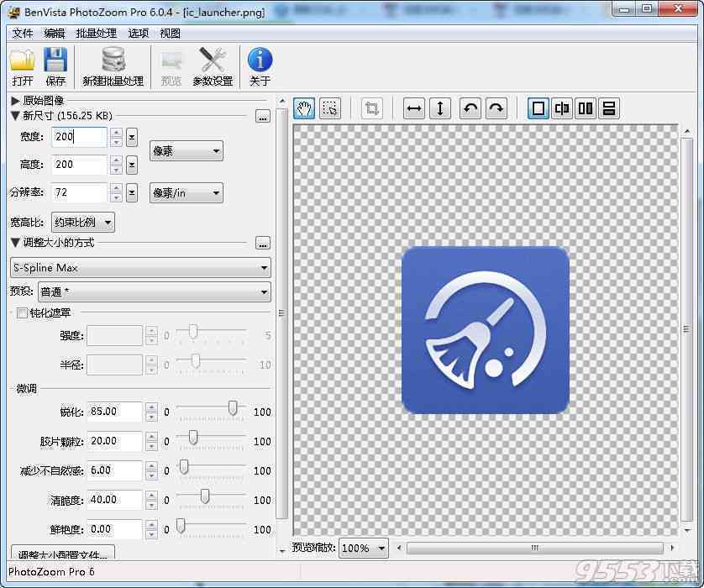Open the 分辨率 quick-menu arrow button
Screen dimensions: 704x588
(x=132, y=193)
